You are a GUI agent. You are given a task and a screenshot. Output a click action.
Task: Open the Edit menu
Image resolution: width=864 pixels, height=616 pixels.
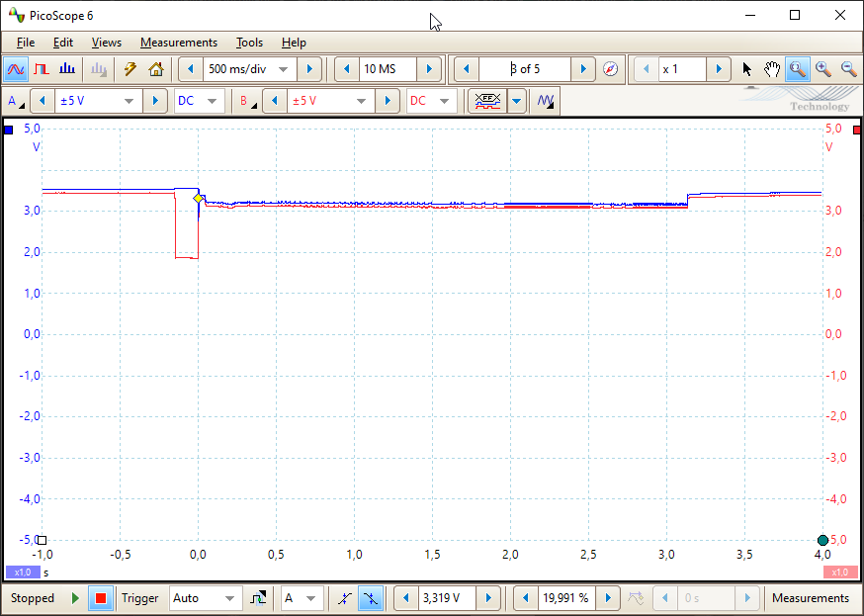(63, 43)
